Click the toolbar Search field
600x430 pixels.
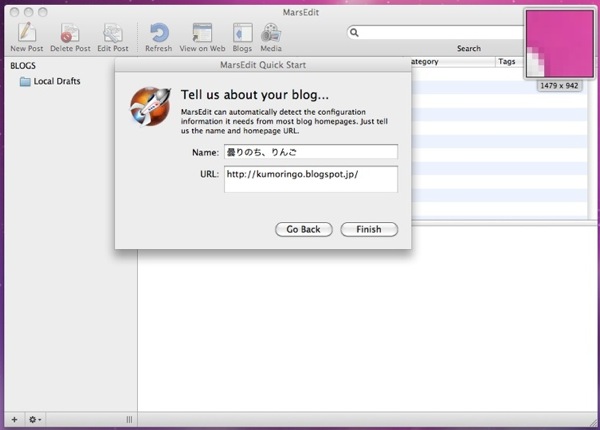435,33
